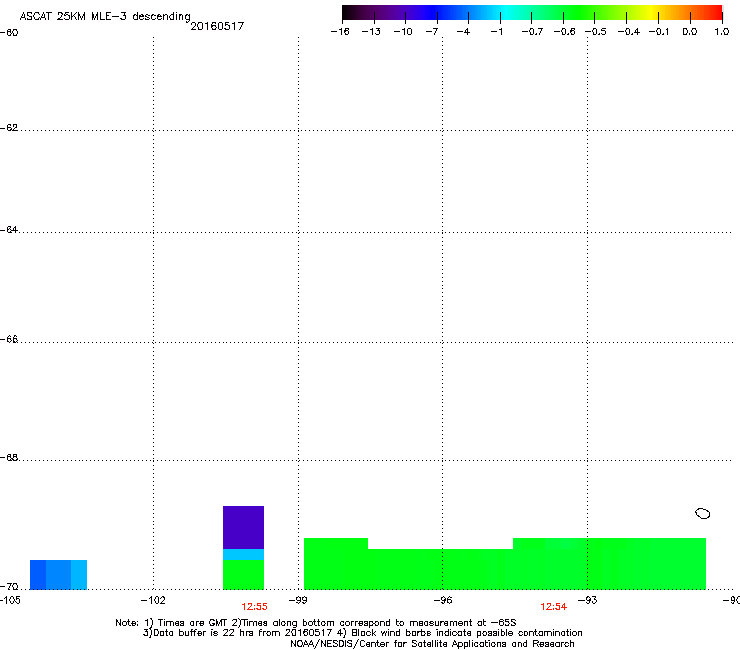Click the -105 longitude axis label
Viewport: 740px width, 650px height.
pyautogui.click(x=10, y=600)
